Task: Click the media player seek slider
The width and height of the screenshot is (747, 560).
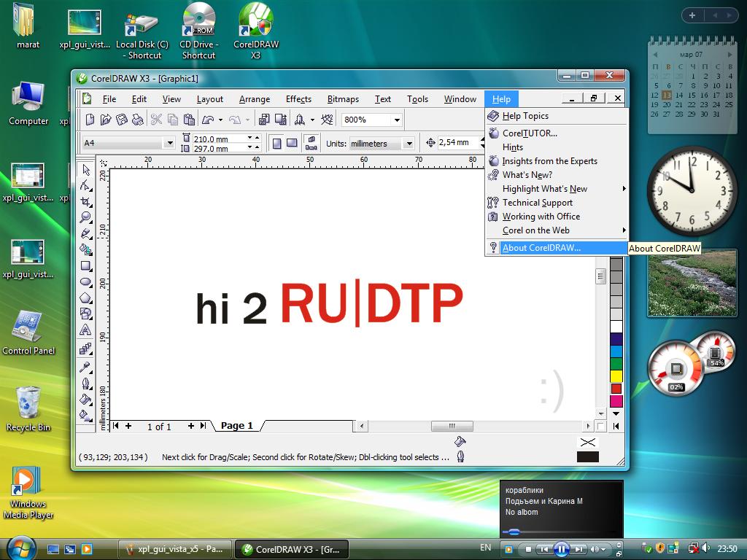Action: click(x=513, y=532)
